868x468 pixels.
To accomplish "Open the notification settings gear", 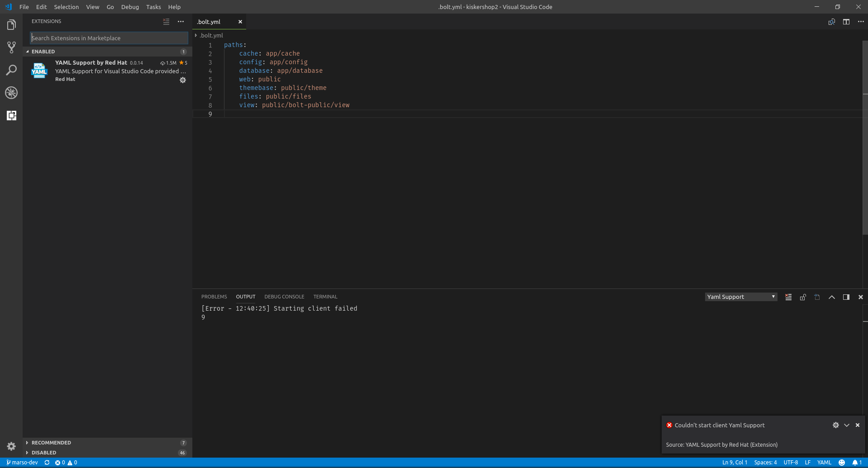I will tap(836, 425).
